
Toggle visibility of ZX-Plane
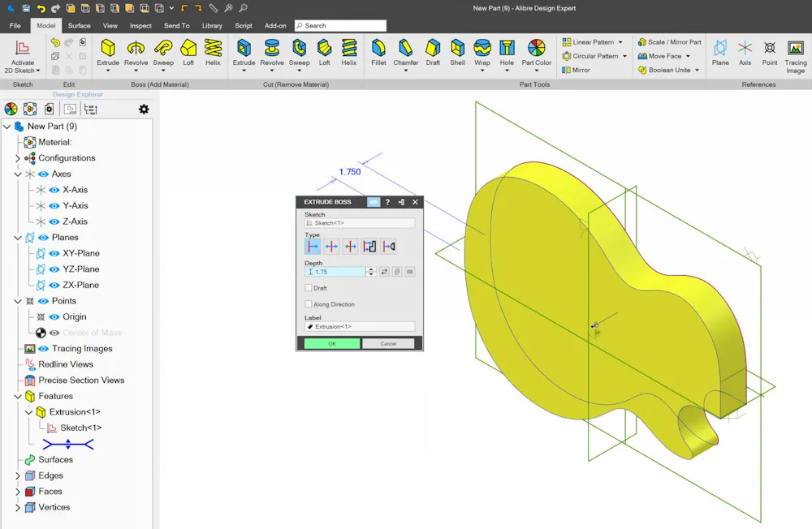[54, 286]
